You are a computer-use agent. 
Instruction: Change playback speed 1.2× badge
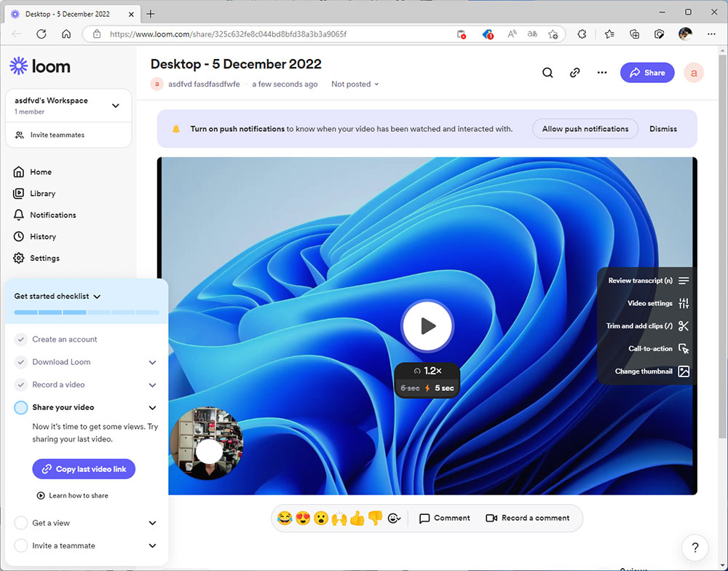coord(427,371)
